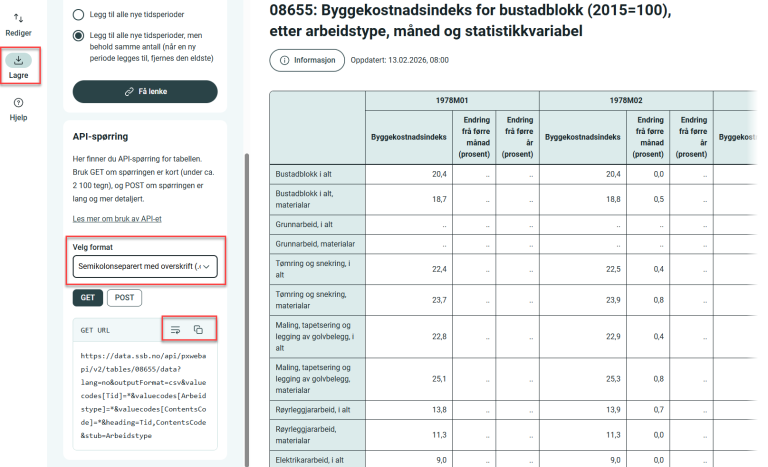The image size is (768, 467).
Task: Copy the GET URL to clipboard
Action: pyautogui.click(x=198, y=329)
